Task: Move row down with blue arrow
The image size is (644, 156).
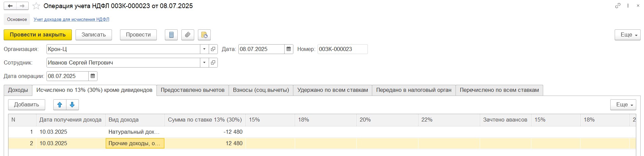Action: coord(72,105)
